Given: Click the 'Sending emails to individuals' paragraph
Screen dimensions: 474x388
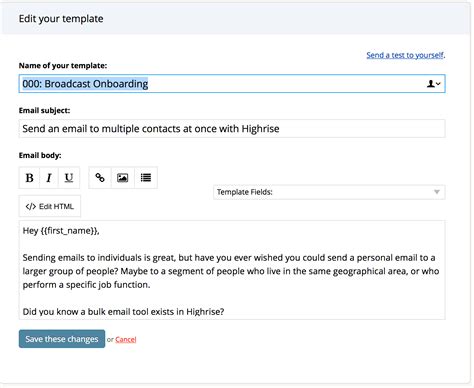Looking at the screenshot, I should [x=231, y=271].
